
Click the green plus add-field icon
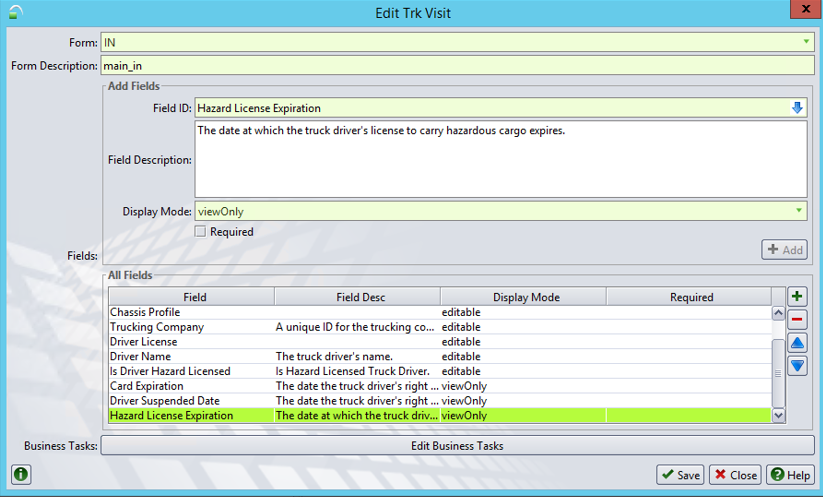pos(797,297)
